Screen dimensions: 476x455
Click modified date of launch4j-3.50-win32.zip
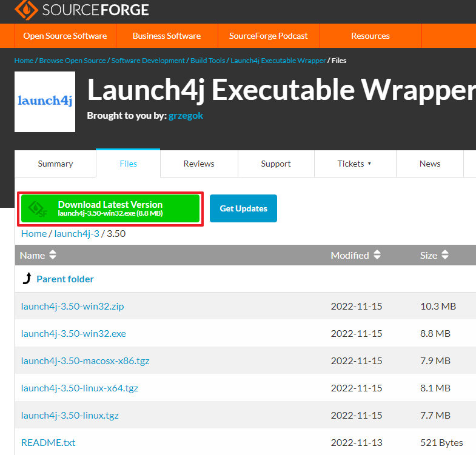tap(357, 306)
